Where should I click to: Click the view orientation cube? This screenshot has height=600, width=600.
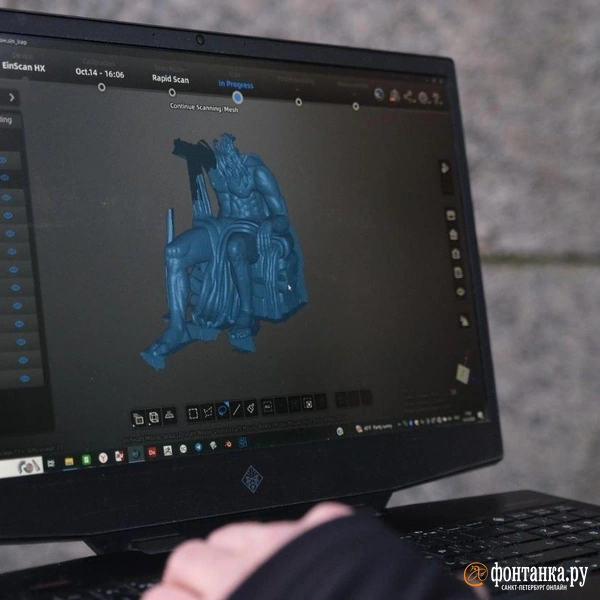[x=463, y=373]
